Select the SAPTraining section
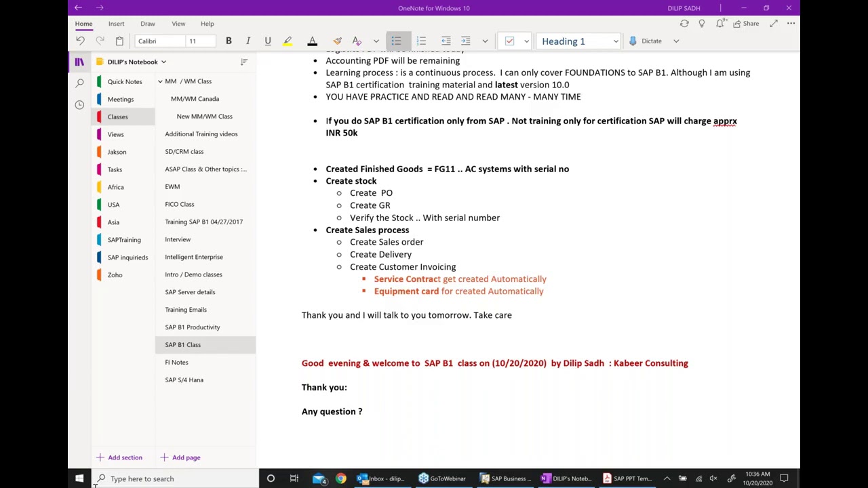The width and height of the screenshot is (868, 488). [x=124, y=240]
